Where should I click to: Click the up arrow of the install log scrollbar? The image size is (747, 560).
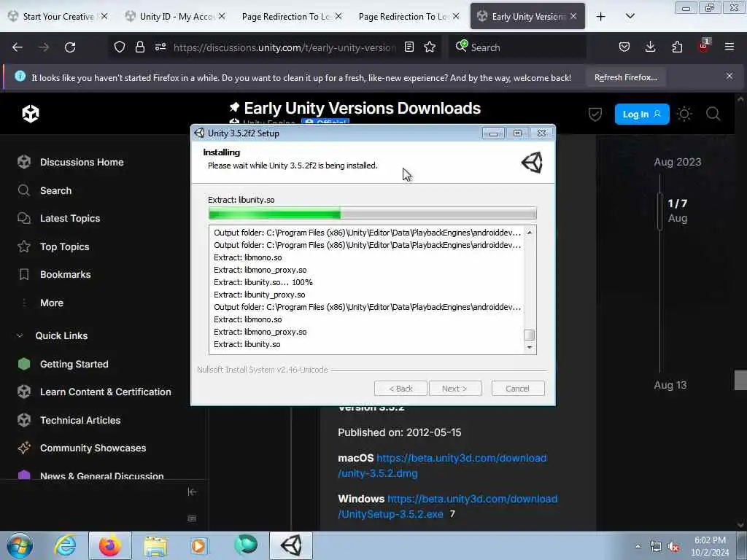point(530,233)
